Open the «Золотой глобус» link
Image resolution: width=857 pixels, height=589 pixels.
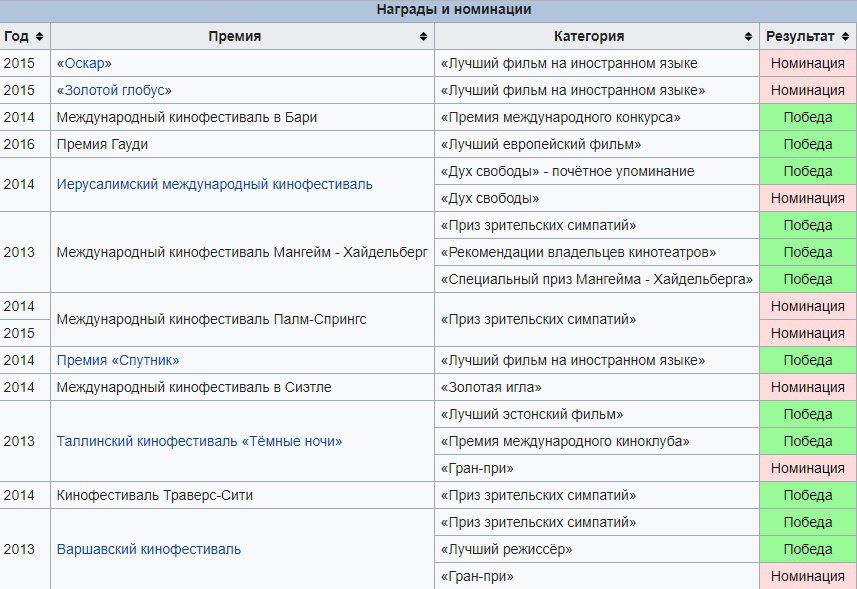click(114, 90)
